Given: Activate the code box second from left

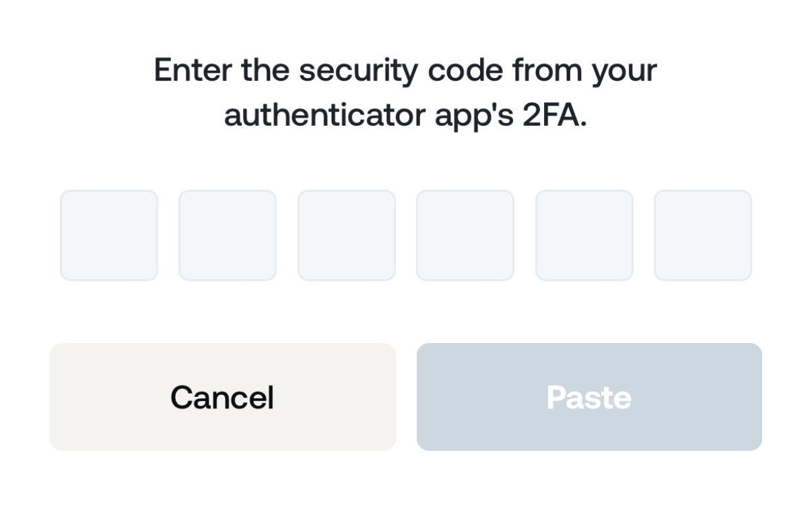Looking at the screenshot, I should tap(228, 235).
